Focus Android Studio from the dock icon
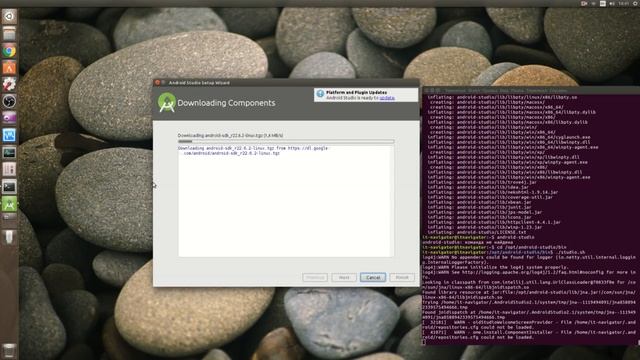Screen dimensions: 640x360 [x=9, y=204]
